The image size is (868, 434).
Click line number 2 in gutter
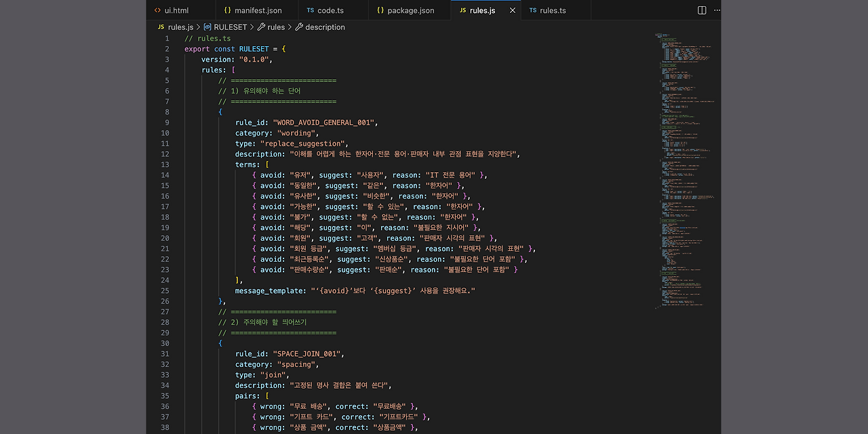click(x=167, y=49)
